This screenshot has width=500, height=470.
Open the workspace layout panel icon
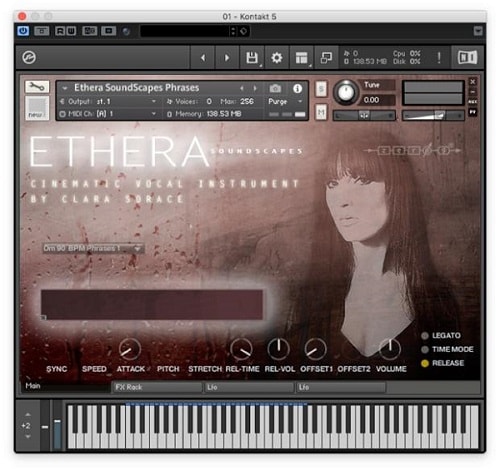pyautogui.click(x=301, y=58)
